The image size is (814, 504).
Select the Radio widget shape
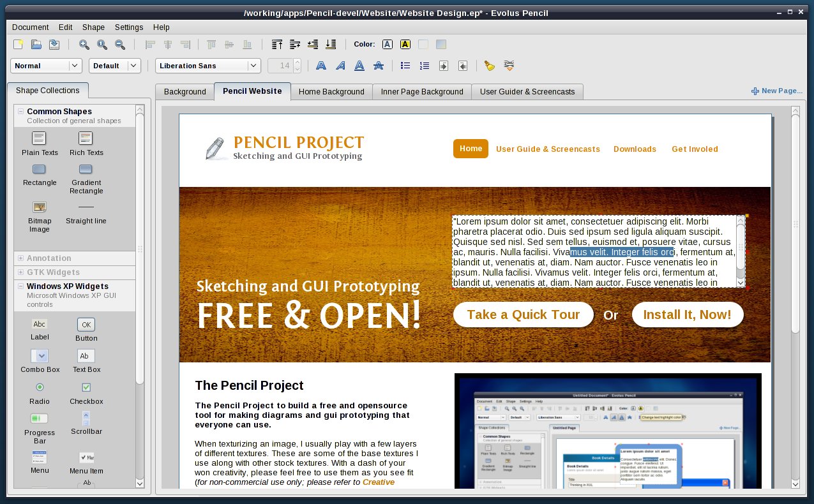pos(40,387)
